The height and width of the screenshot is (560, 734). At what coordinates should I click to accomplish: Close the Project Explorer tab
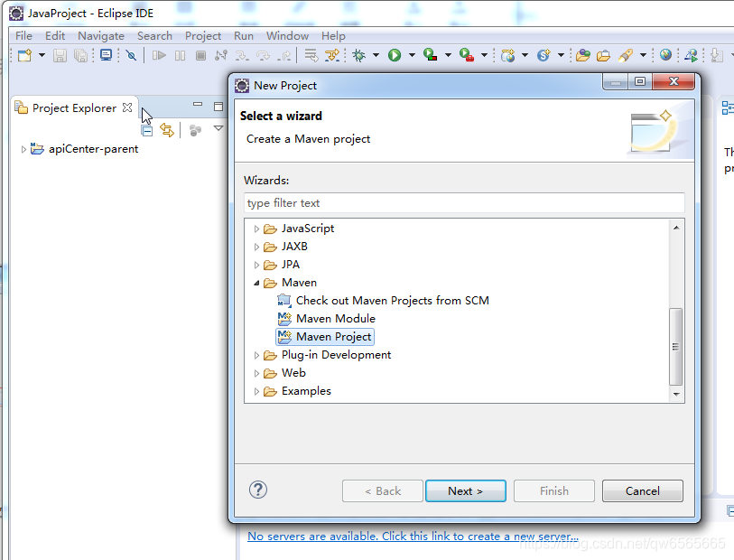[x=127, y=107]
